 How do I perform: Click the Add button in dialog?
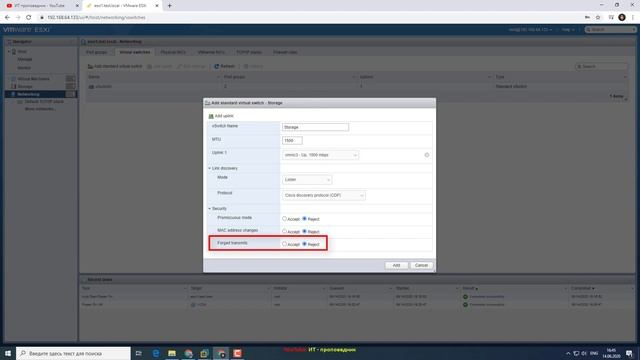click(396, 265)
